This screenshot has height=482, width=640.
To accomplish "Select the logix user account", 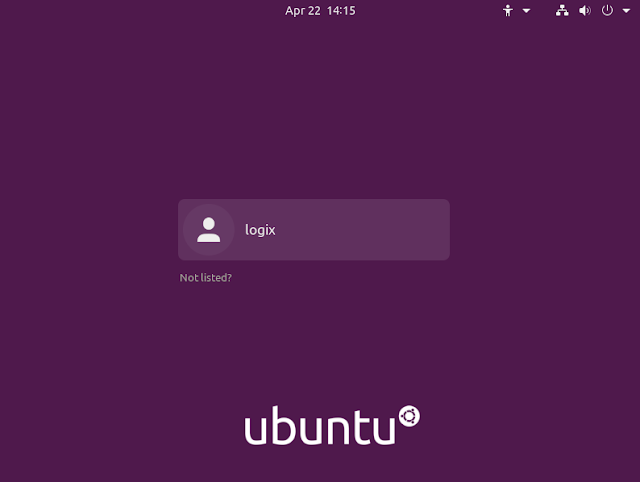I will pyautogui.click(x=314, y=230).
